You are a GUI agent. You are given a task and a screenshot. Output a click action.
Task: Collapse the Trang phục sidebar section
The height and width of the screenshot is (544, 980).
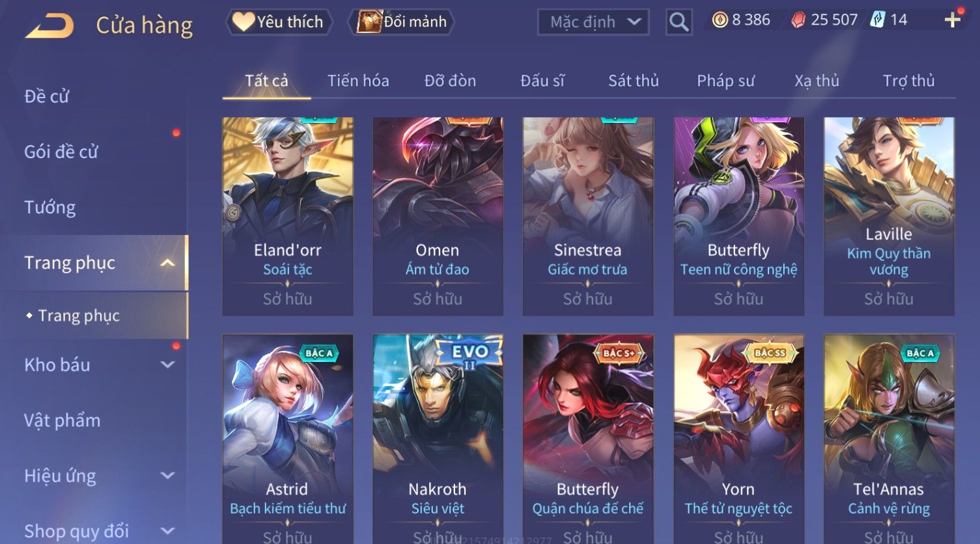pyautogui.click(x=167, y=263)
